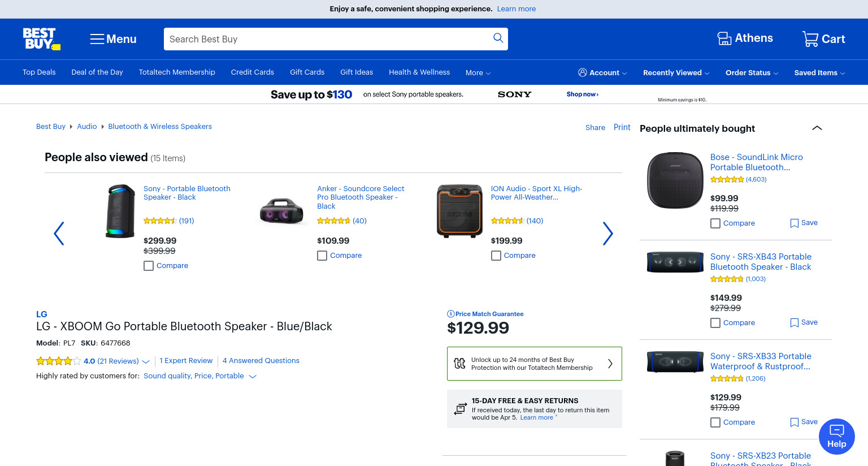Image resolution: width=868 pixels, height=466 pixels.
Task: Click the Share link
Action: pos(595,128)
